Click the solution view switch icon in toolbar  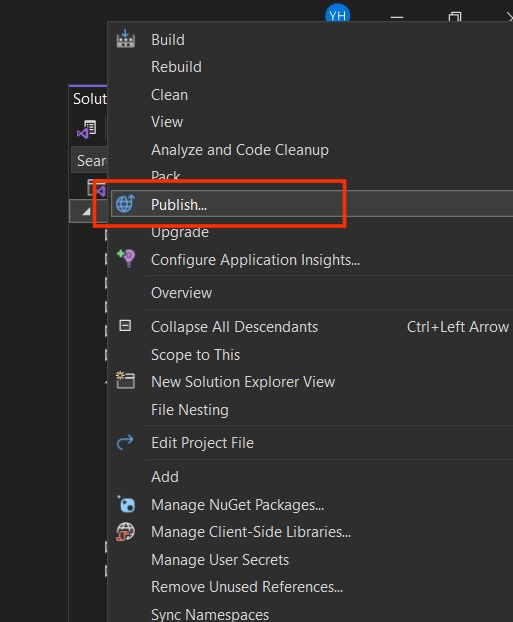tap(86, 129)
